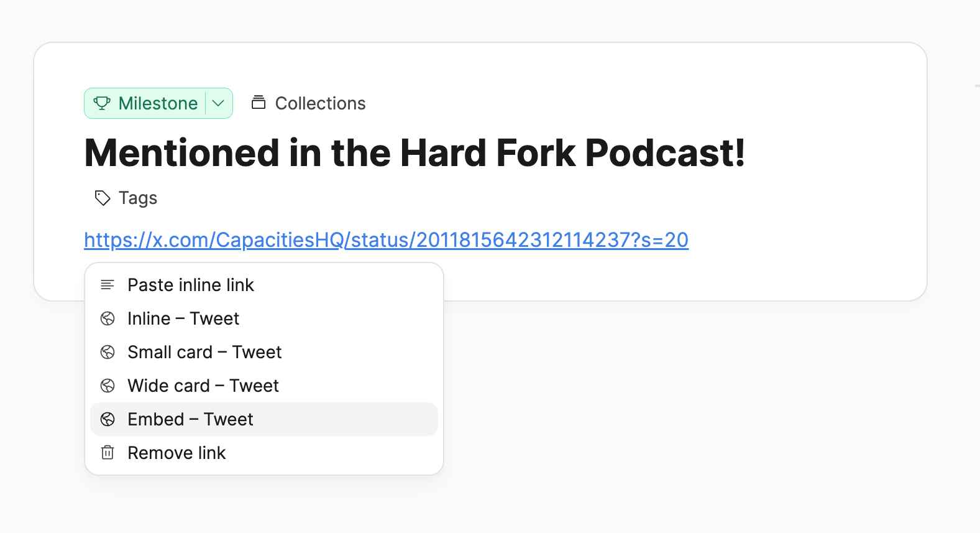Click the trash icon to remove the link
This screenshot has width=980, height=533.
(x=108, y=453)
